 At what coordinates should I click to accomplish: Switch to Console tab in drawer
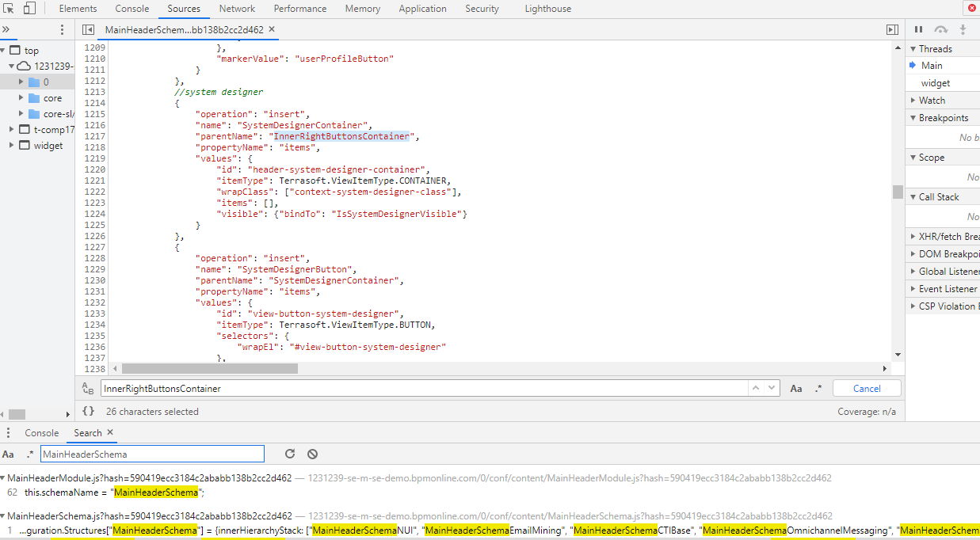(42, 432)
